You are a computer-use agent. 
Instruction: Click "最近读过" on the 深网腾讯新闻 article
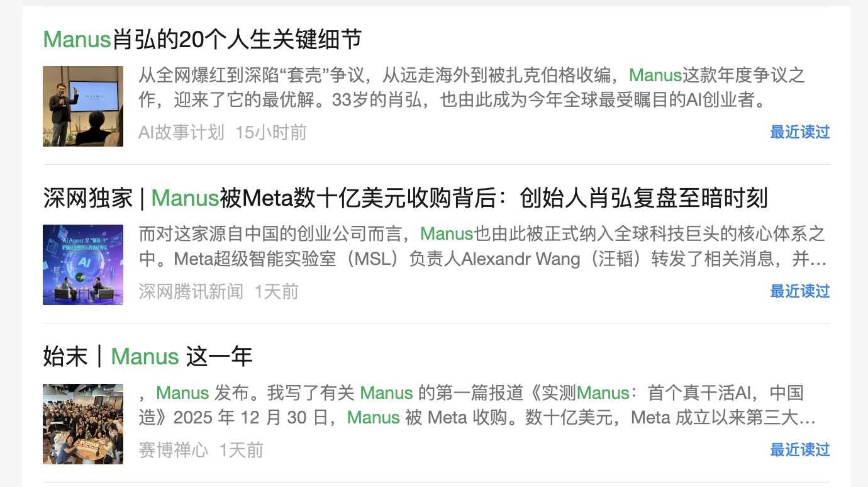800,291
